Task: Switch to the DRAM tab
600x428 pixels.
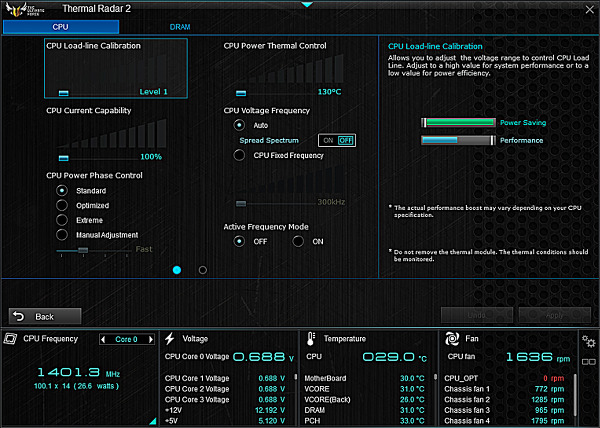Action: (x=180, y=27)
